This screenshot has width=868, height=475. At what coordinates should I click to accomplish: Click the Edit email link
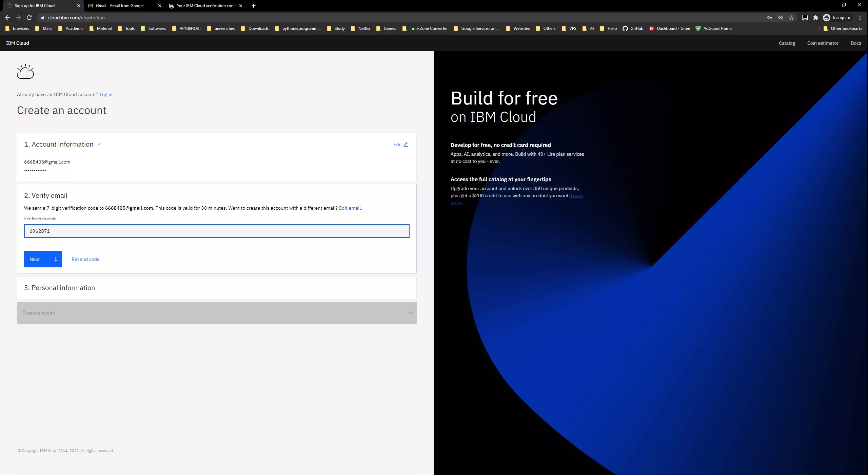coord(350,208)
